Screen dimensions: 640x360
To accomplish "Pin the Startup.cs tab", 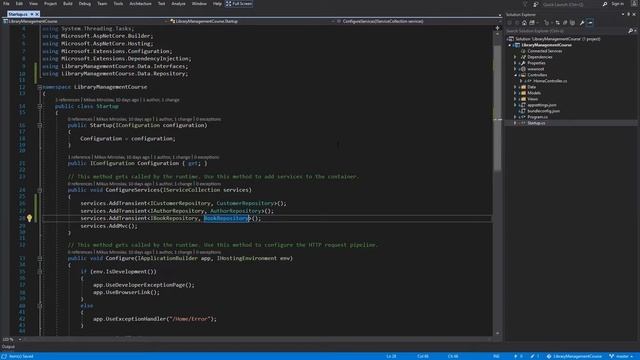I will click(32, 14).
